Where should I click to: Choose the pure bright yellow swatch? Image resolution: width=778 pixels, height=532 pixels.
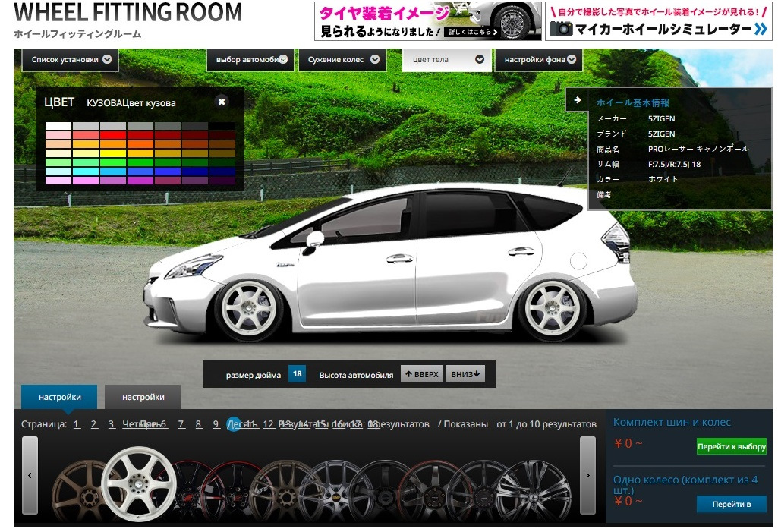112,153
